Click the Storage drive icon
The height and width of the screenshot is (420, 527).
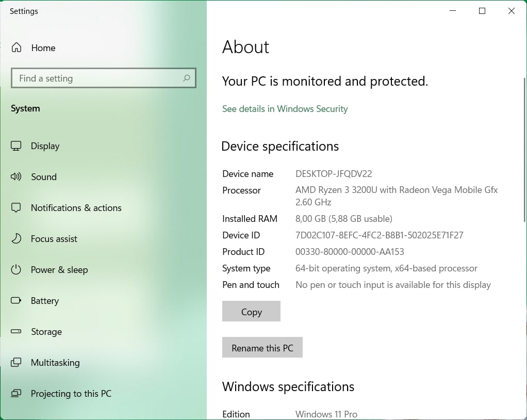tap(16, 331)
